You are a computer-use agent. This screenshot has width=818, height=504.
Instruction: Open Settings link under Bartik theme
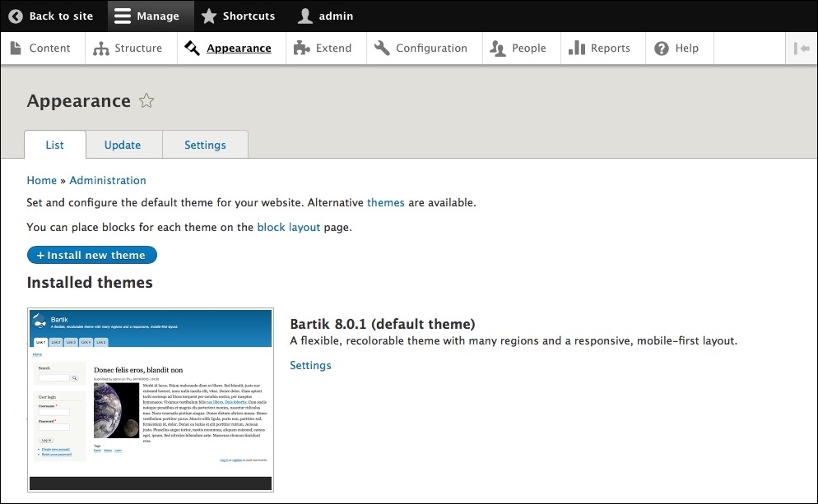coord(310,365)
